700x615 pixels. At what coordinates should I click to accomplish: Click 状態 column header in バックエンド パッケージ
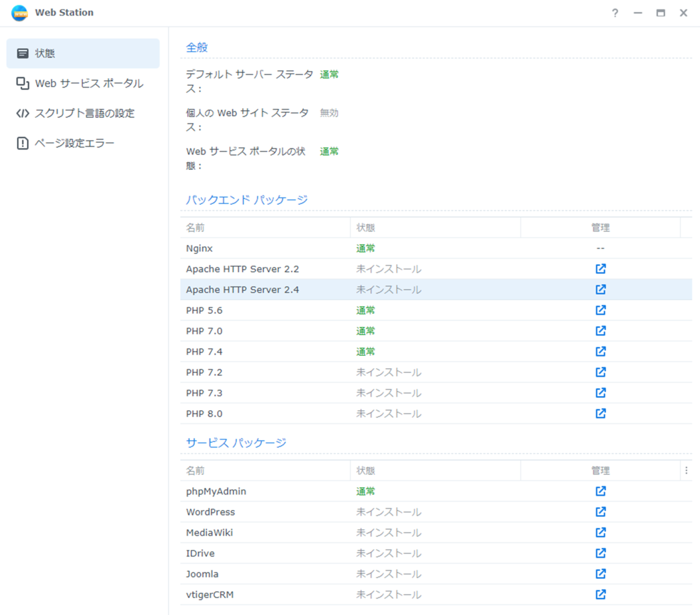[x=436, y=228]
